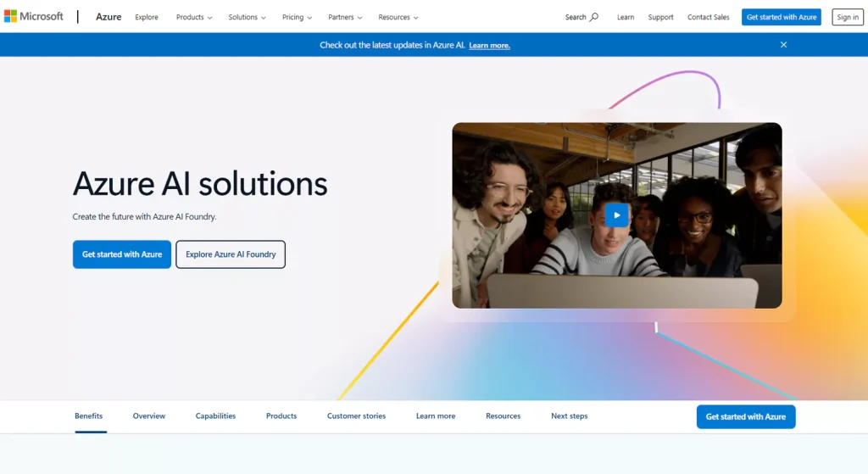Click text 'Create the future with Azure AI Foundry.'

(144, 216)
